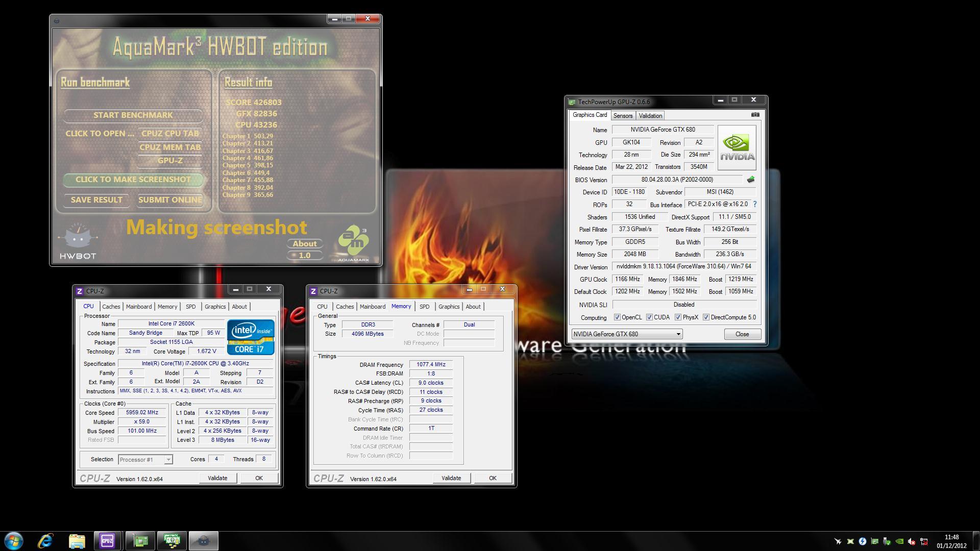Toggle the OpenCL checkbox in GPU-Z
The width and height of the screenshot is (980, 551).
tap(617, 317)
